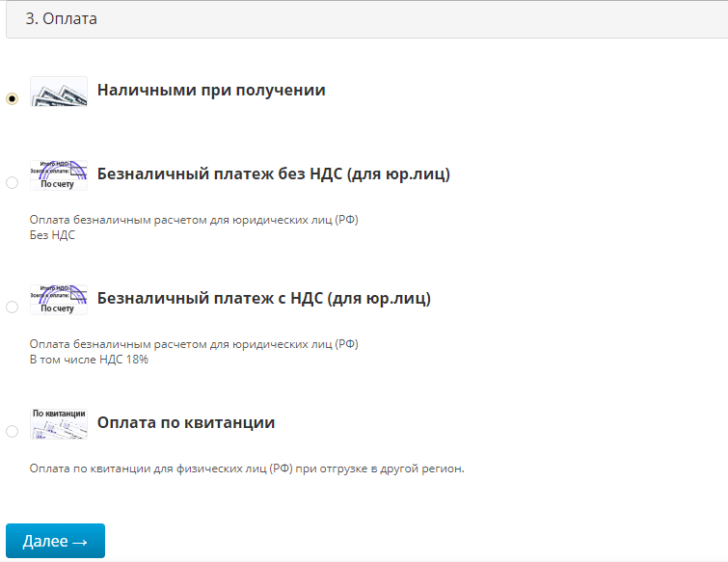Click the 'По квитанции' receipt icon

pyautogui.click(x=59, y=424)
